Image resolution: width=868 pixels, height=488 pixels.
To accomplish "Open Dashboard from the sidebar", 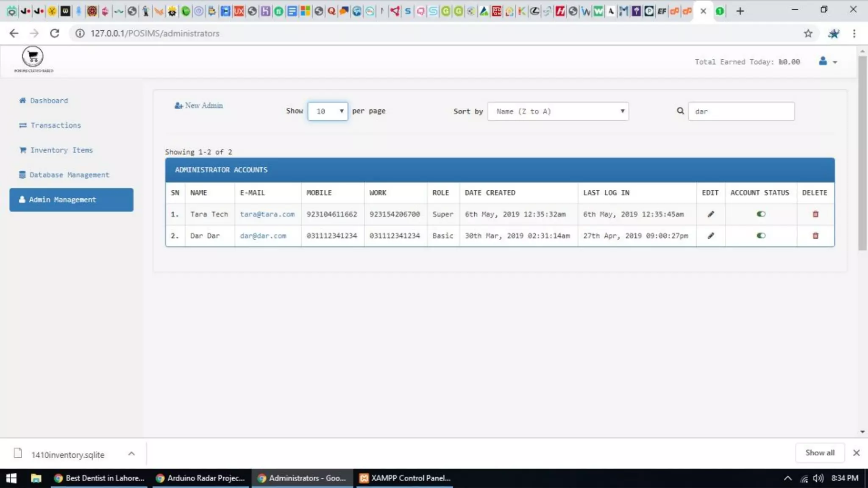I will point(43,100).
